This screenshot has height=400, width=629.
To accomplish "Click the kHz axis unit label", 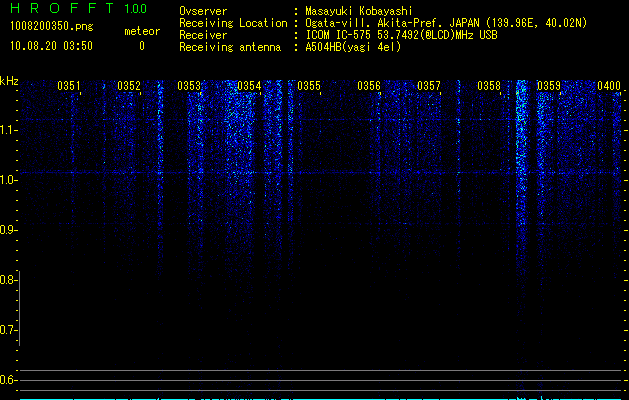I will point(9,81).
